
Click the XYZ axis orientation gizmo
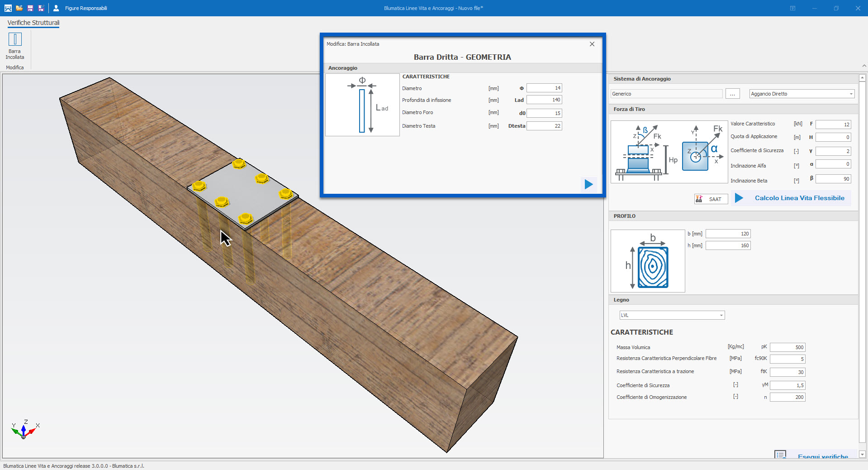point(24,430)
